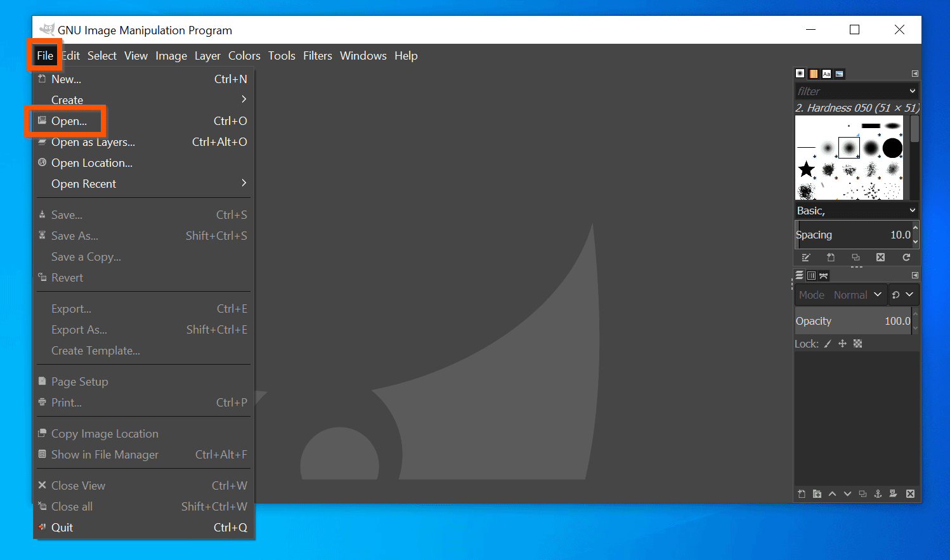950x560 pixels.
Task: Open the brush category dropdown showing Basic
Action: pyautogui.click(x=857, y=210)
